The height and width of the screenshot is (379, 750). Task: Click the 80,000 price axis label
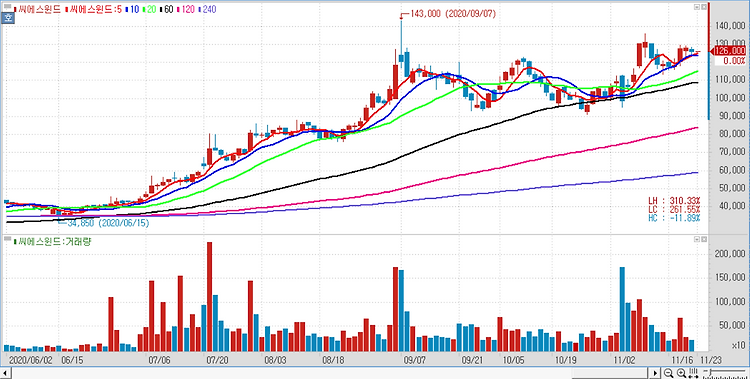[x=732, y=134]
